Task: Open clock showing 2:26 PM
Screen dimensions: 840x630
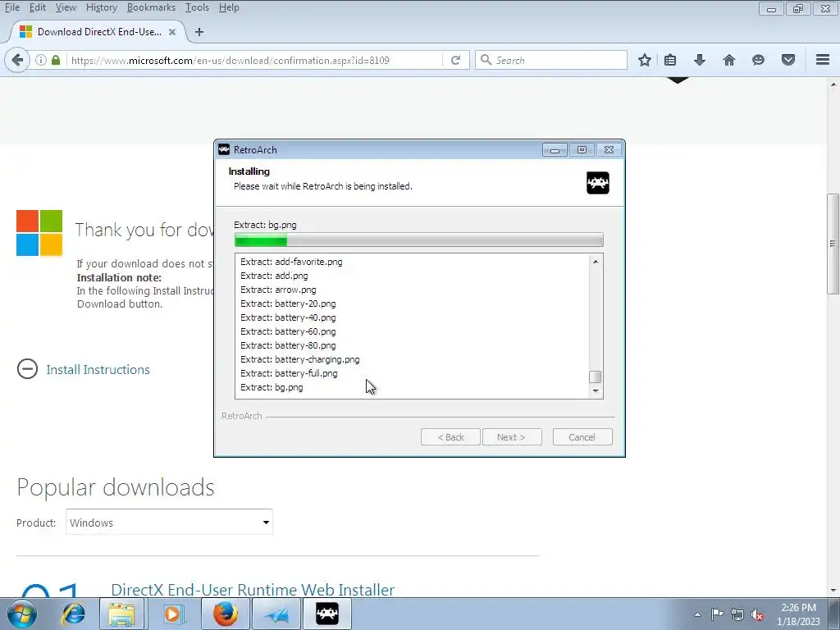Action: [798, 614]
